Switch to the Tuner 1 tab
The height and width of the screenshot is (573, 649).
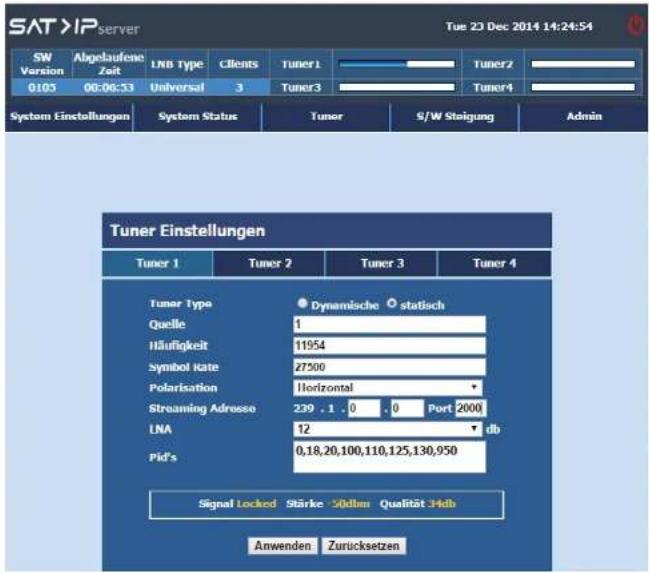coord(157,263)
